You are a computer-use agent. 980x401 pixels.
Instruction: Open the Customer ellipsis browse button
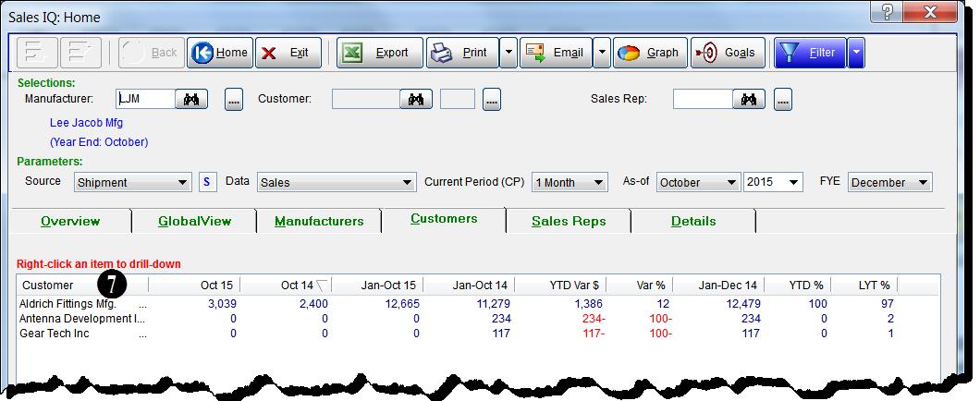pyautogui.click(x=492, y=99)
